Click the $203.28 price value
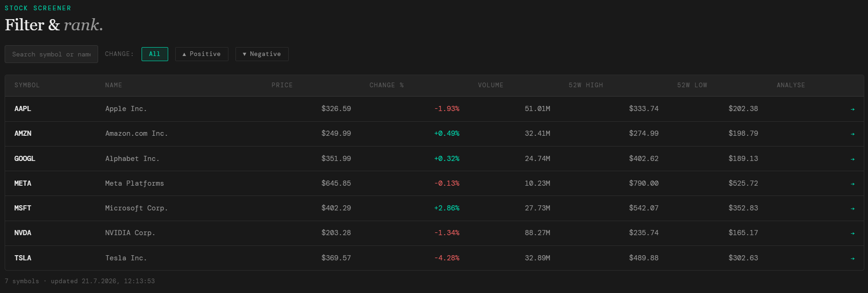Image resolution: width=868 pixels, height=293 pixels. pyautogui.click(x=336, y=233)
